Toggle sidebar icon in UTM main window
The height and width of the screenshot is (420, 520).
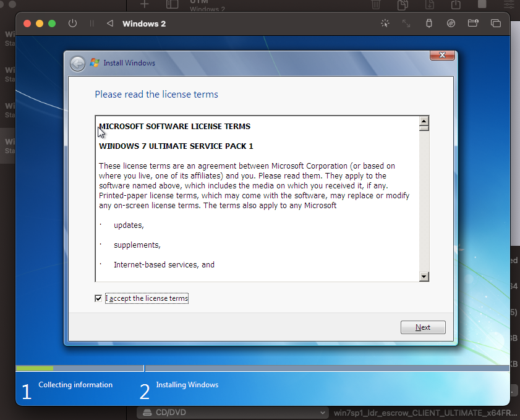click(172, 4)
